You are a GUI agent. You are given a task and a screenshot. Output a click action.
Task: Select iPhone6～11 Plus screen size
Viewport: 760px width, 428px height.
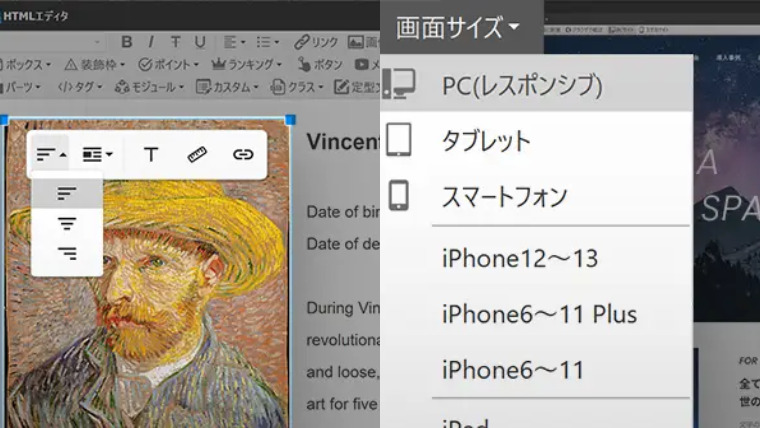[537, 314]
